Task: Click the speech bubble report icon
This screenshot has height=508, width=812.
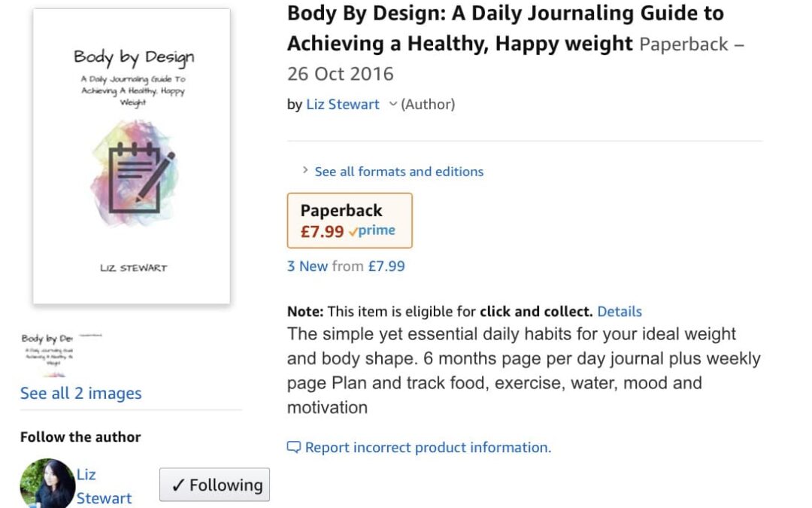Action: [294, 448]
